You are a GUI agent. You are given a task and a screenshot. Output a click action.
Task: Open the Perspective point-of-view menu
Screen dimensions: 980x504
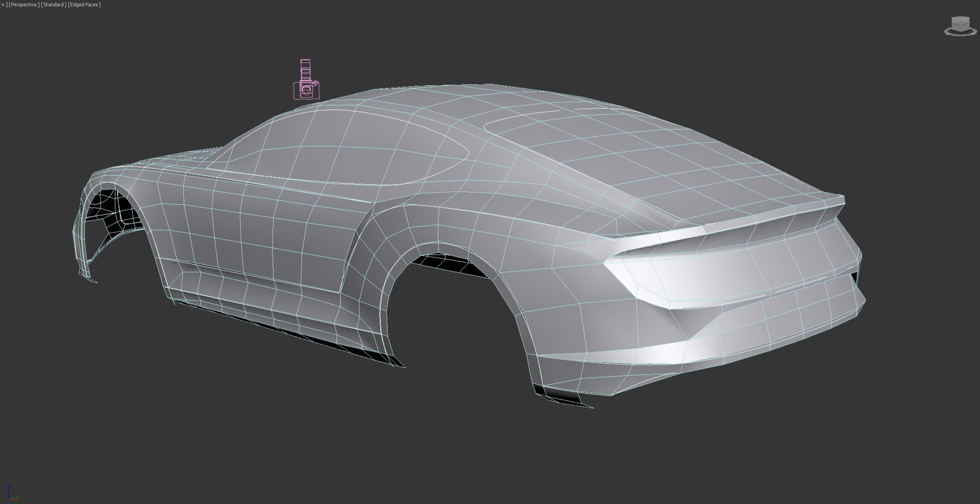click(23, 5)
